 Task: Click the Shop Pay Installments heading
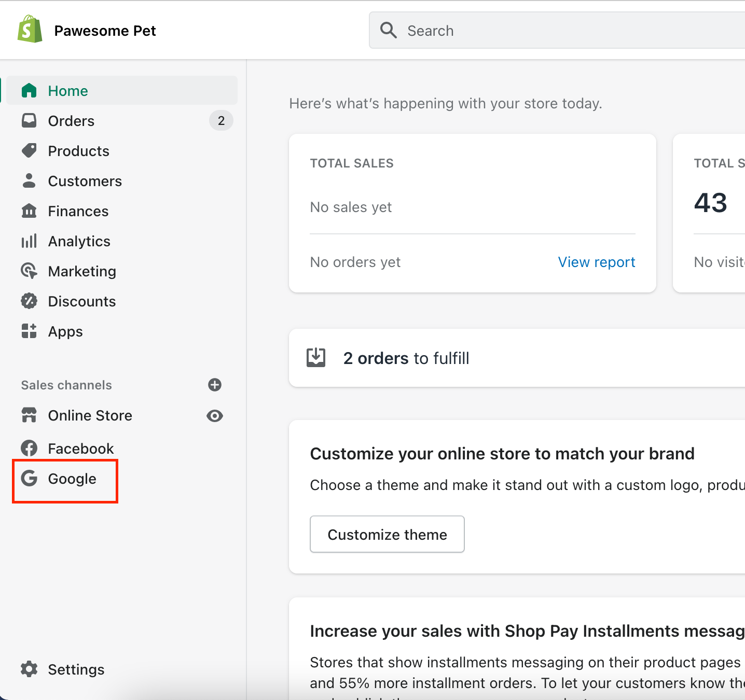528,631
